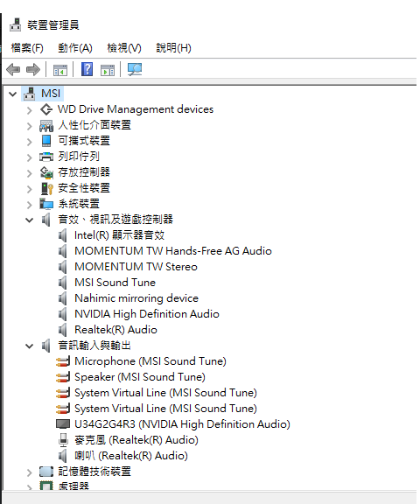420x504 pixels.
Task: Select the 系統裝置 category label
Action: tap(79, 204)
